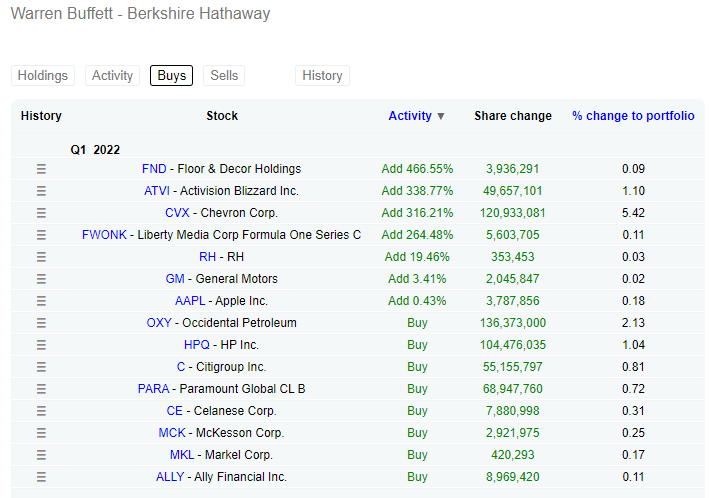This screenshot has width=711, height=498.
Task: Open FWONK ticker link
Action: [104, 235]
